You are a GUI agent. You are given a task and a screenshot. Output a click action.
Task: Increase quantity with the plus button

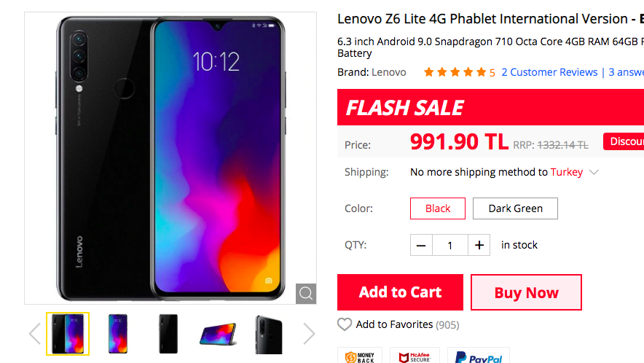(479, 245)
